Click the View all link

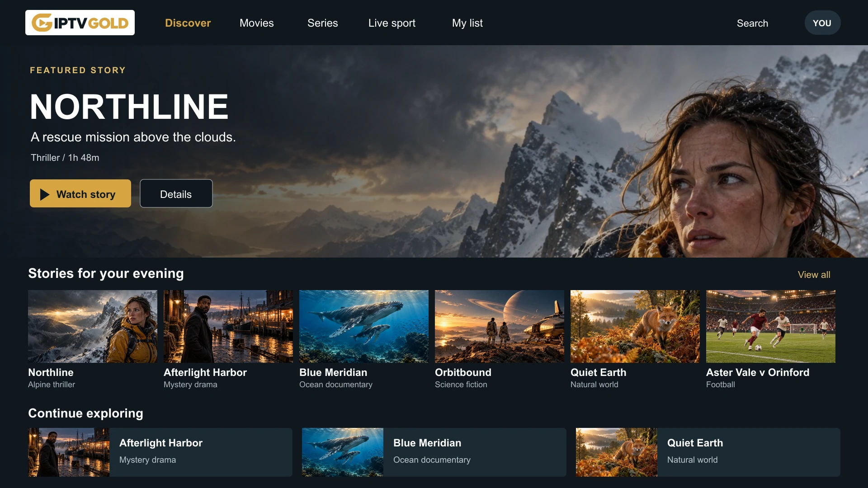click(x=814, y=275)
